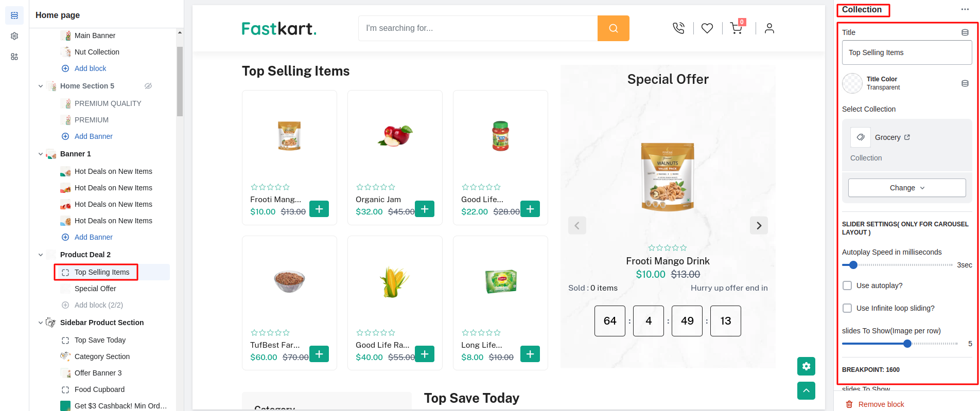Click the scroll-to-top arrow button
980x411 pixels.
coord(806,390)
